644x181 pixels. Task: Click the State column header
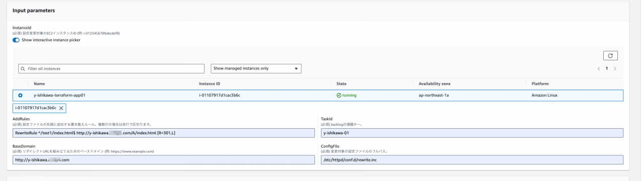[x=341, y=83]
